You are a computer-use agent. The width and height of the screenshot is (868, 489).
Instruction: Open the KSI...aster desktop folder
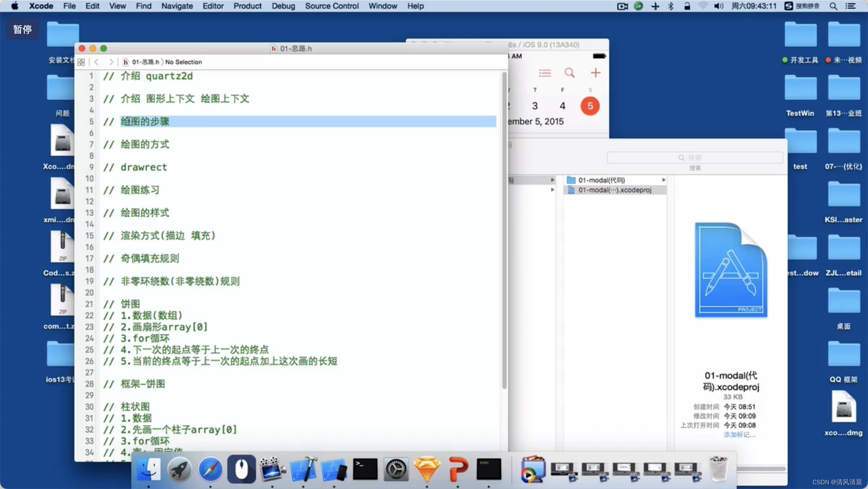click(843, 201)
